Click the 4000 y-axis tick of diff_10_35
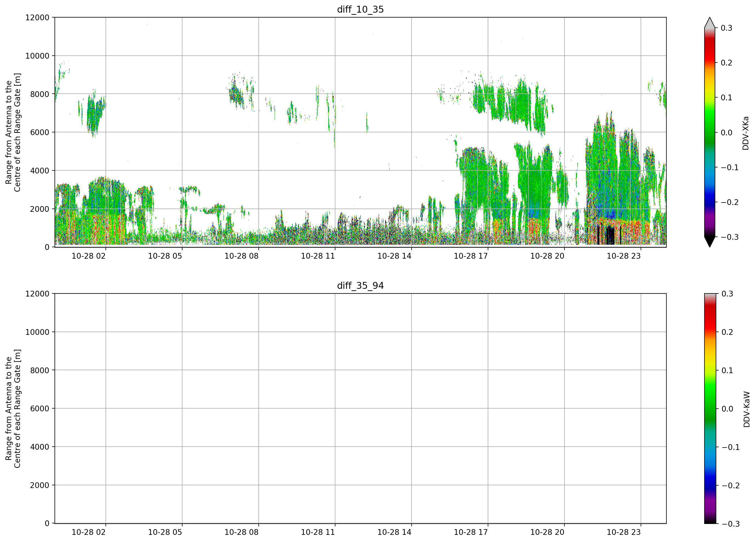The width and height of the screenshot is (756, 542). pyautogui.click(x=40, y=171)
